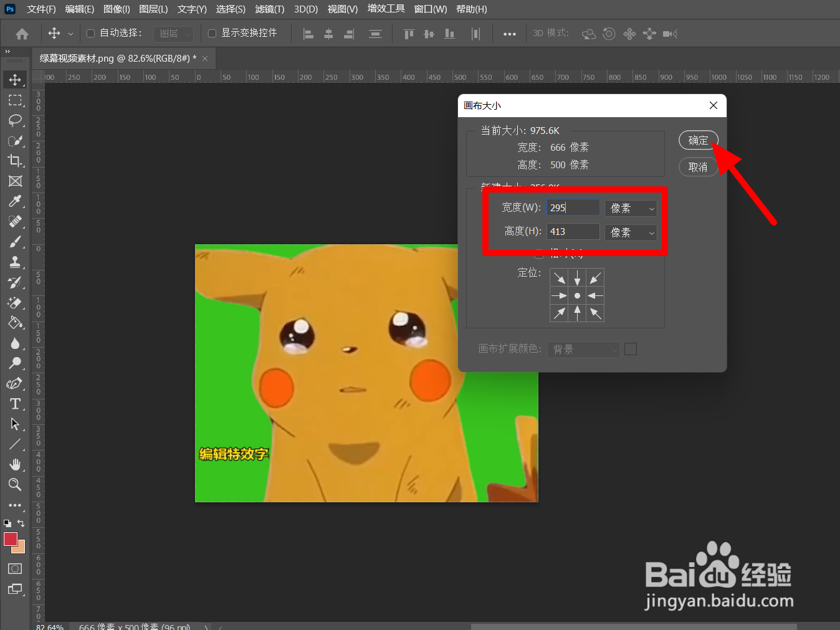Open the 窗口(W) menu
Screen dimensions: 840x630
(431, 9)
